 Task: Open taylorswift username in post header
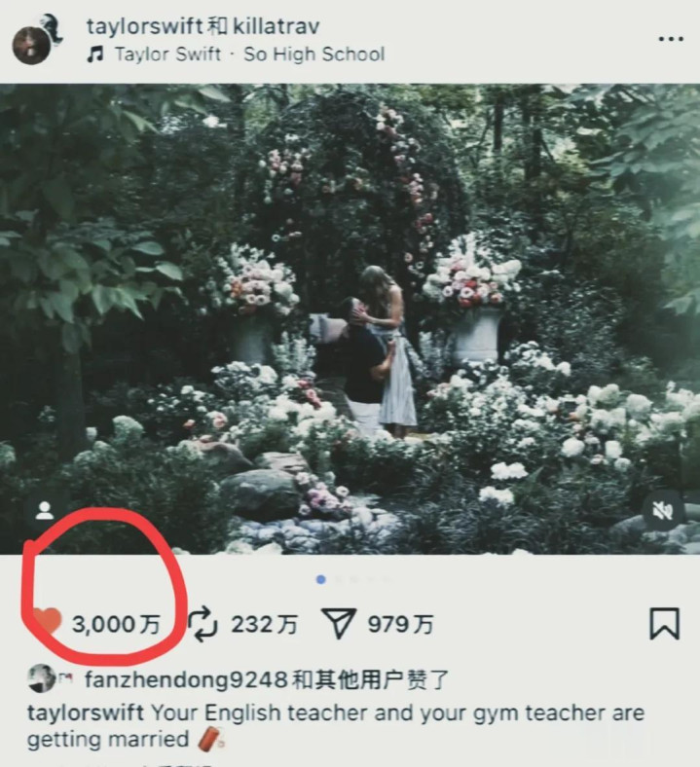click(145, 26)
